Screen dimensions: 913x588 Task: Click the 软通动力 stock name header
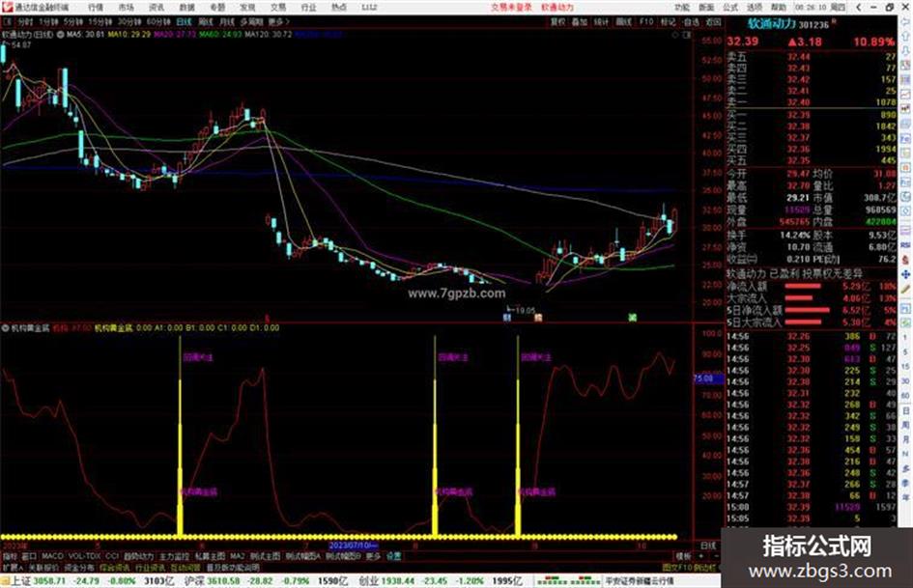pyautogui.click(x=772, y=24)
